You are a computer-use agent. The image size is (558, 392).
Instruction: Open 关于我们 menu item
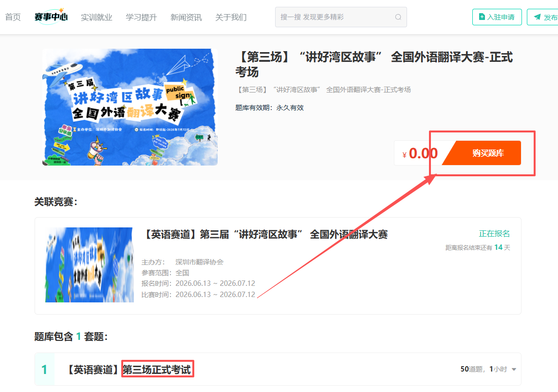coord(231,17)
